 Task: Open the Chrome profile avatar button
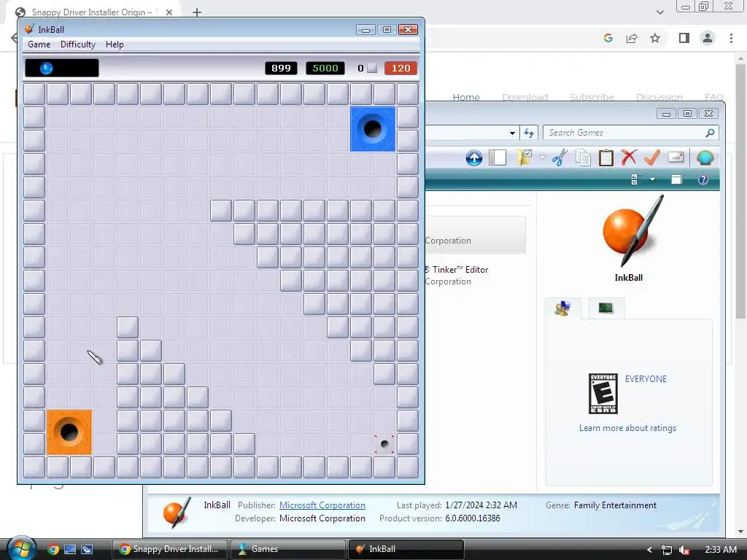708,38
